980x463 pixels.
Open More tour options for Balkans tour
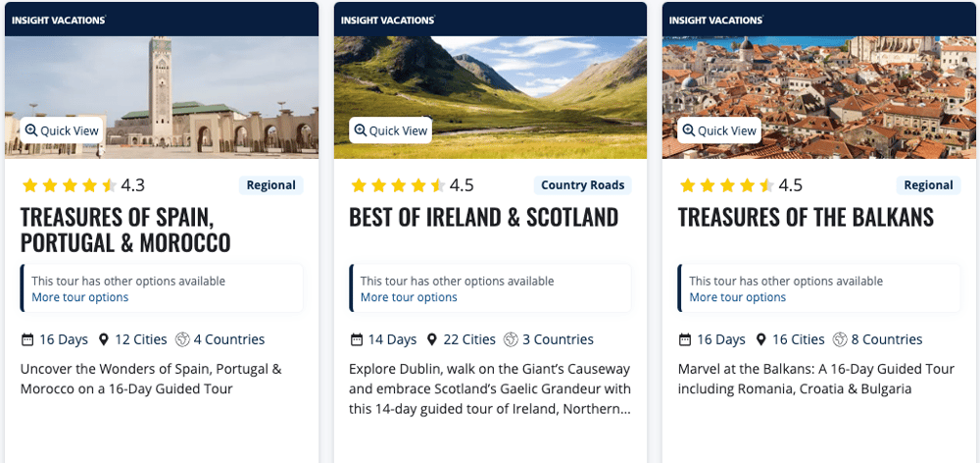coord(738,297)
